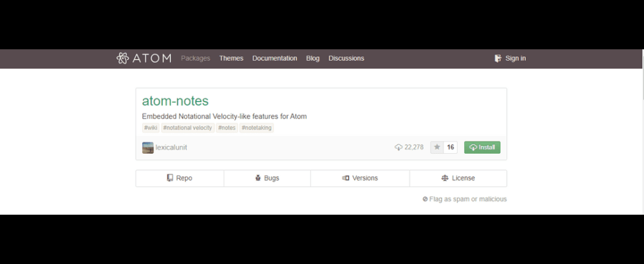Click the Atom logo in the header
The height and width of the screenshot is (264, 644).
pyautogui.click(x=144, y=59)
